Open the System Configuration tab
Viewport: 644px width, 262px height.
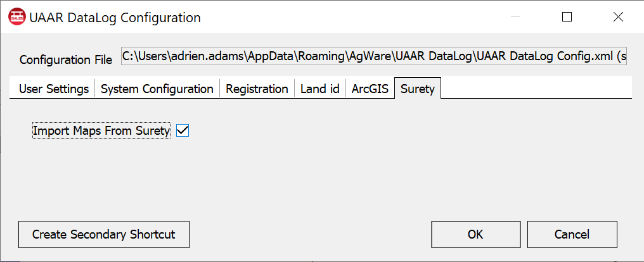pos(157,89)
